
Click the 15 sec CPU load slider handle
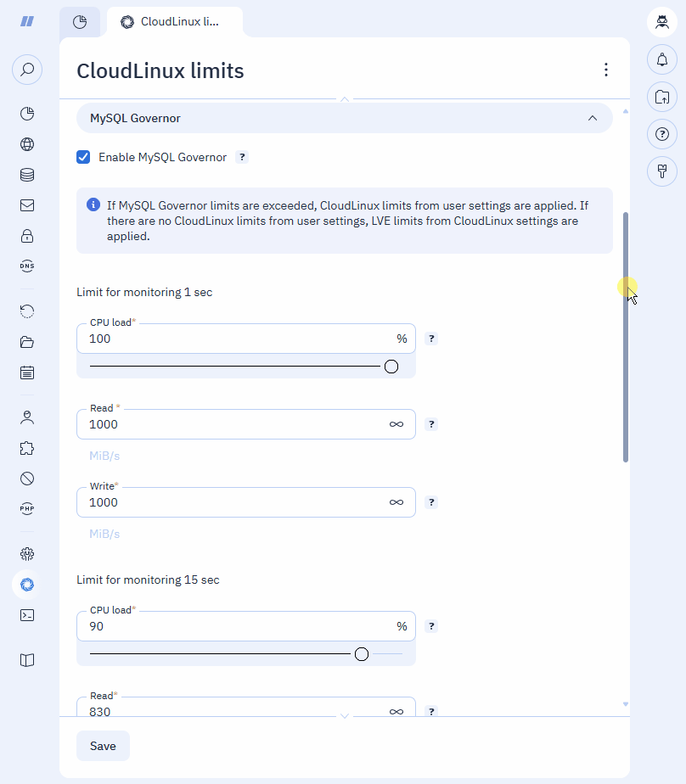[362, 654]
